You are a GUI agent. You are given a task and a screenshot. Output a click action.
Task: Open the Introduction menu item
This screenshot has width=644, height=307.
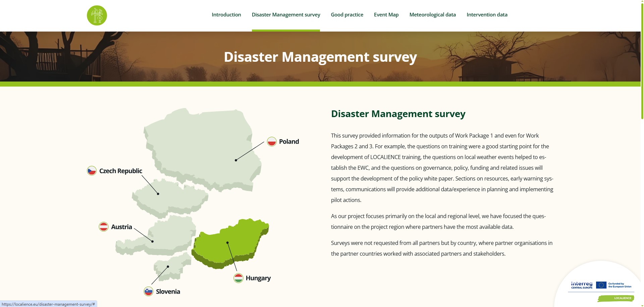click(226, 15)
